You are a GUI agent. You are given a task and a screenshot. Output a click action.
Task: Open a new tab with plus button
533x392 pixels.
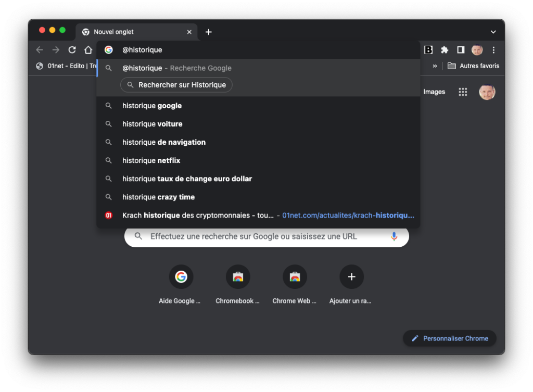tap(209, 32)
